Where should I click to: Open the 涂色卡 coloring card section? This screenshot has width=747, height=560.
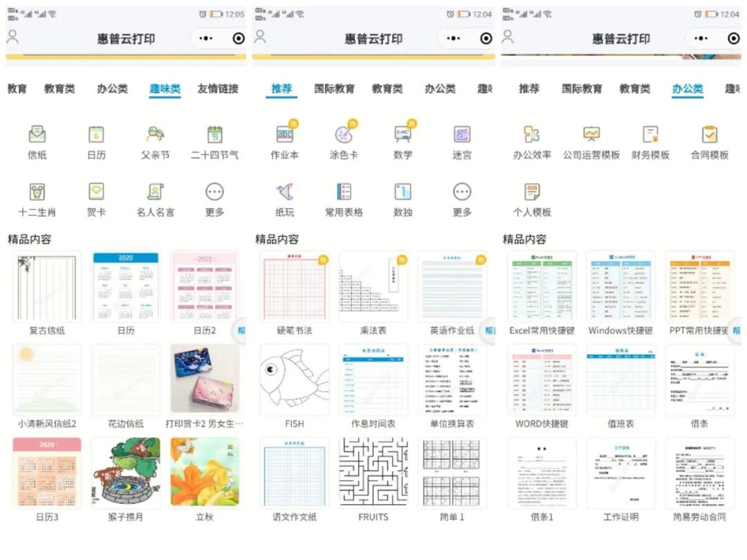[343, 138]
